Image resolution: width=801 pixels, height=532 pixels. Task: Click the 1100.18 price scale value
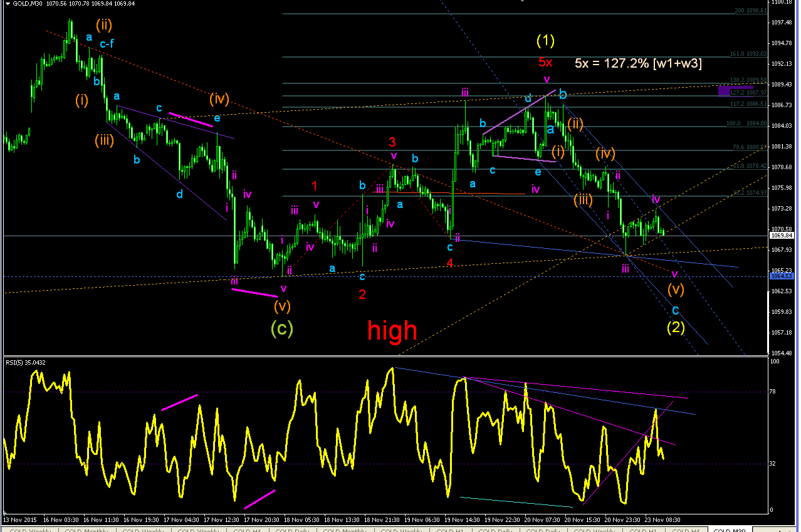(782, 3)
